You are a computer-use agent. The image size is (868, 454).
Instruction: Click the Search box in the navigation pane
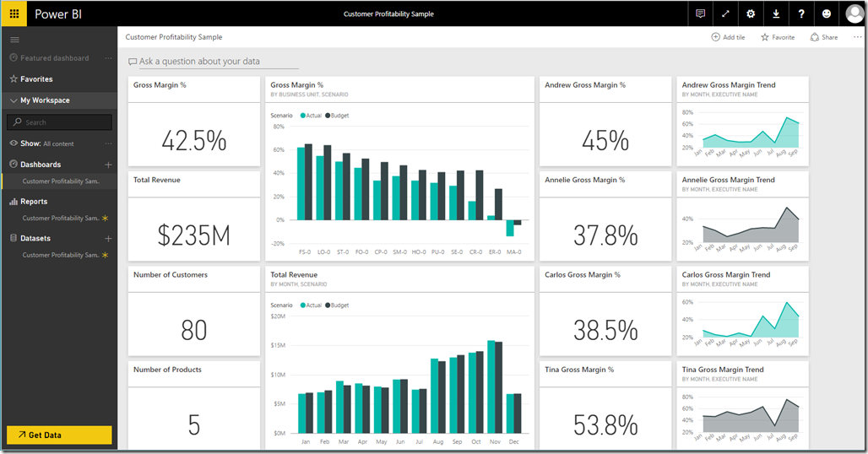[59, 122]
